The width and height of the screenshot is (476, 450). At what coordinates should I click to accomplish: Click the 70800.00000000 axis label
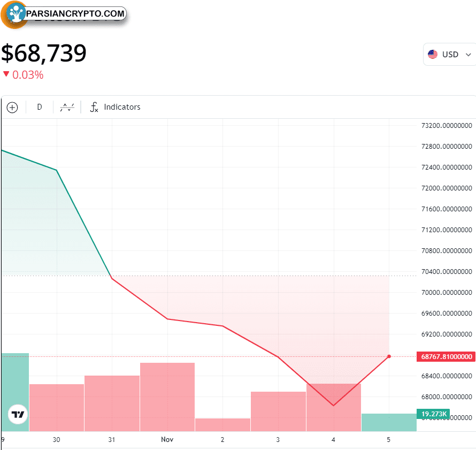447,251
